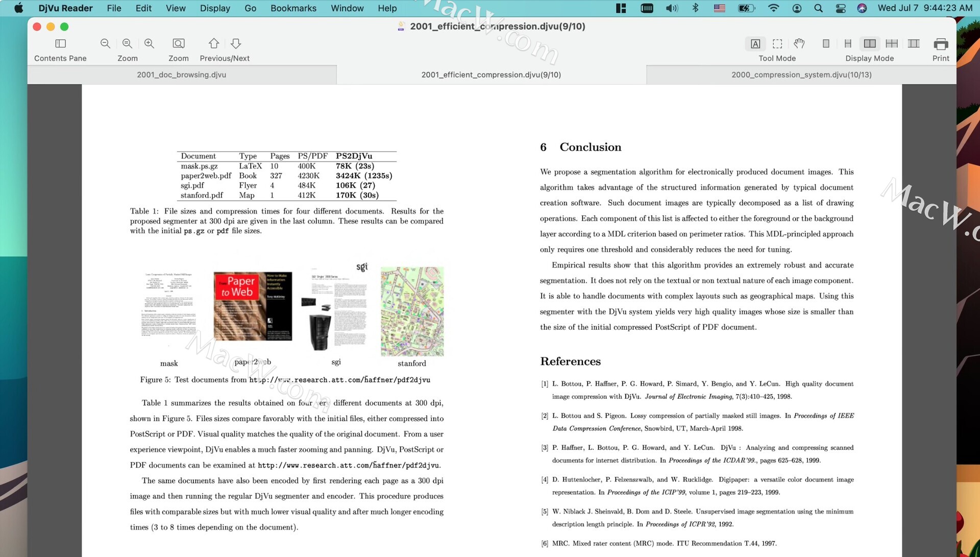Viewport: 980px width, 557px height.
Task: Go to previous page with up arrow
Action: coord(214,43)
